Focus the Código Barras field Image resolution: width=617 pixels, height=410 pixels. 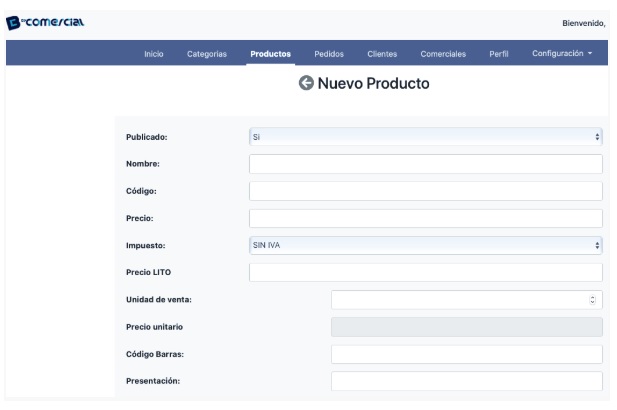tap(467, 354)
